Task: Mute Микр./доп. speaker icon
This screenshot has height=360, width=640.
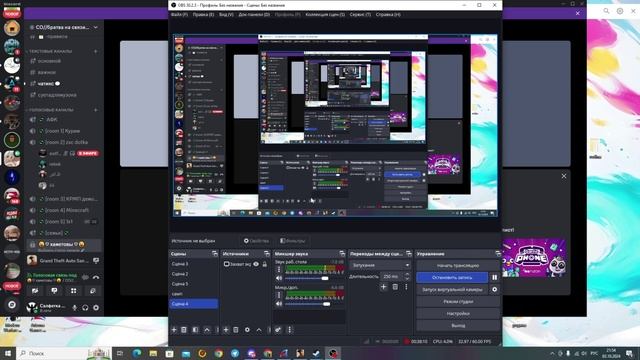Action: tap(279, 304)
